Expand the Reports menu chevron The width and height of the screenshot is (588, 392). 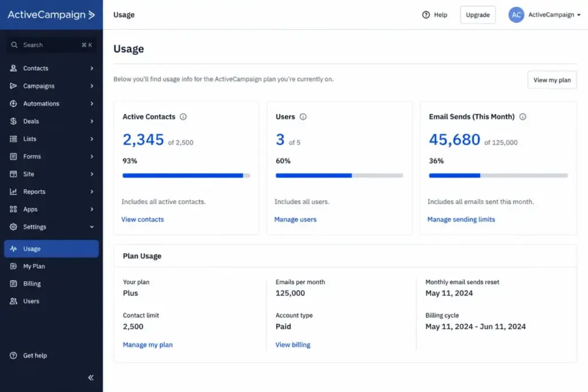point(91,192)
